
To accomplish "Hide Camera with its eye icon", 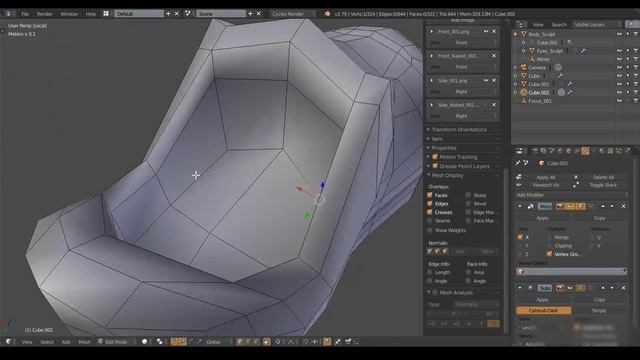I will [x=620, y=67].
